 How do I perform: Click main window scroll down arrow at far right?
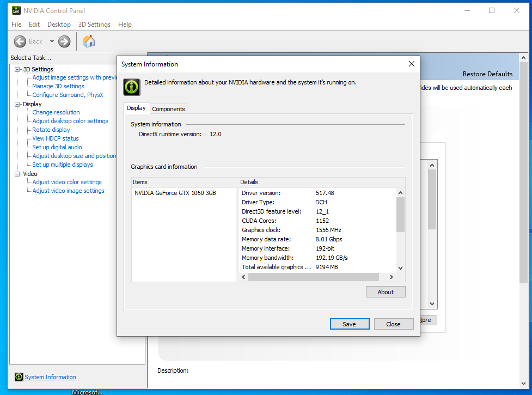(x=523, y=384)
